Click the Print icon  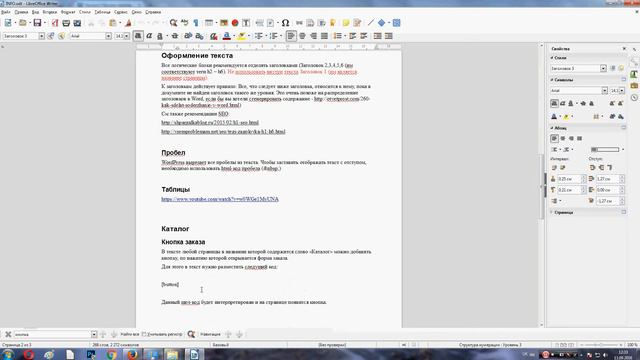(66, 23)
